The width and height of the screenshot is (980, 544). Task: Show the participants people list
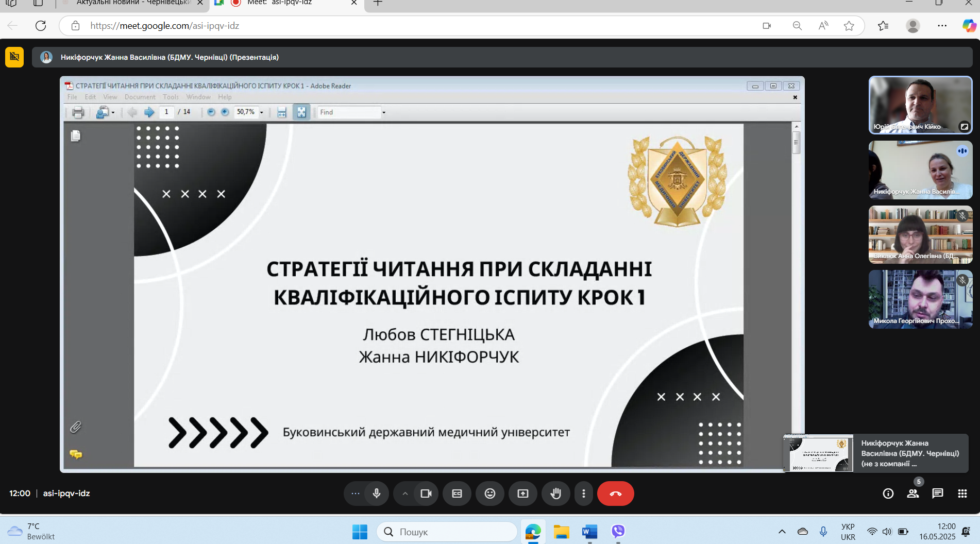click(x=913, y=494)
